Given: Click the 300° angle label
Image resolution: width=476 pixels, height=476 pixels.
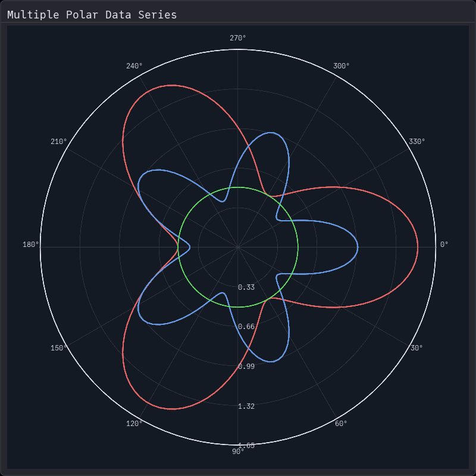Looking at the screenshot, I should point(341,65).
